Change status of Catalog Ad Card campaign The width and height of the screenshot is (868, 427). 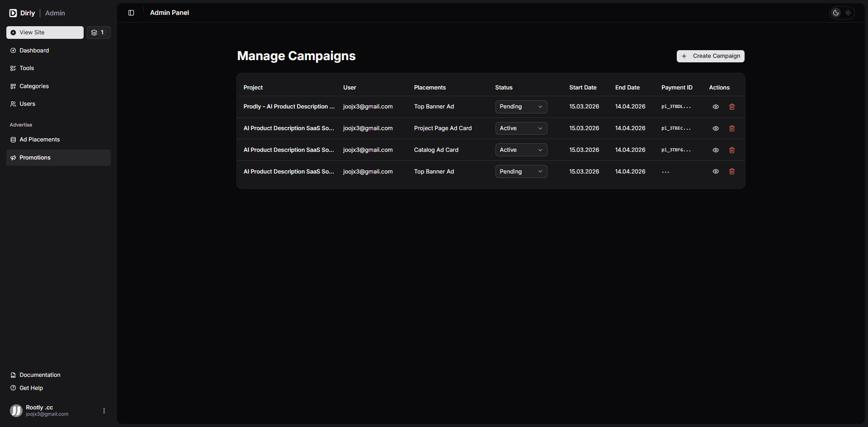coord(521,150)
